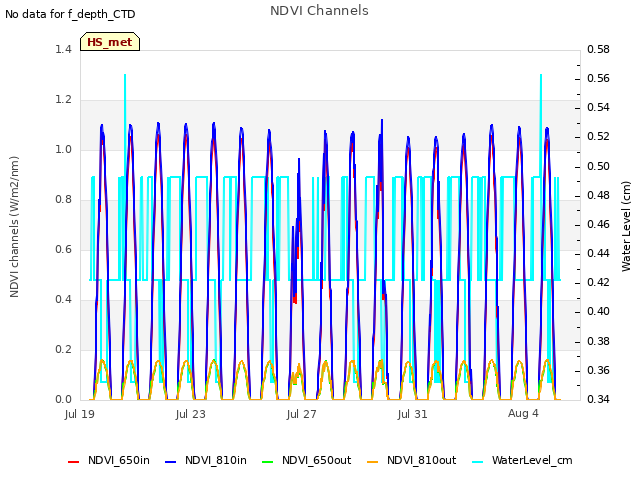Image resolution: width=640 pixels, height=480 pixels.
Task: Click the 0.50 right-axis tick label
Action: coord(598,167)
